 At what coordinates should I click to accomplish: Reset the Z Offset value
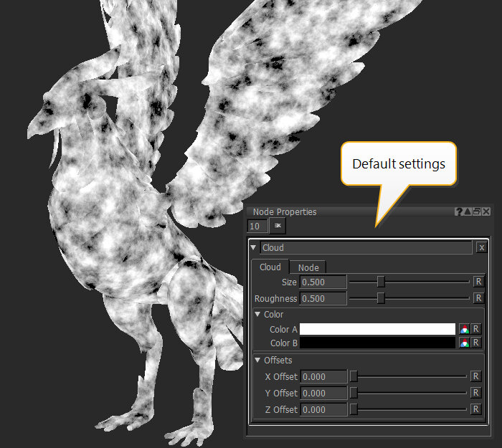[x=475, y=409]
